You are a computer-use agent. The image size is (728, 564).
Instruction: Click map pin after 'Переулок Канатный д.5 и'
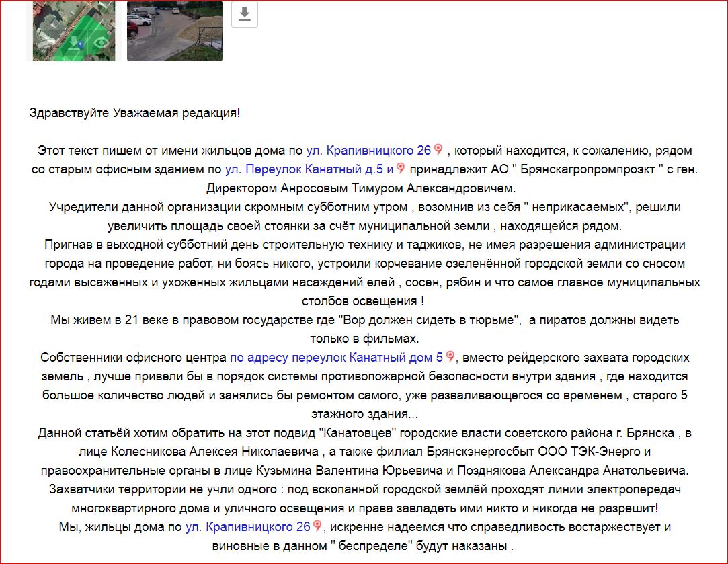[401, 169]
